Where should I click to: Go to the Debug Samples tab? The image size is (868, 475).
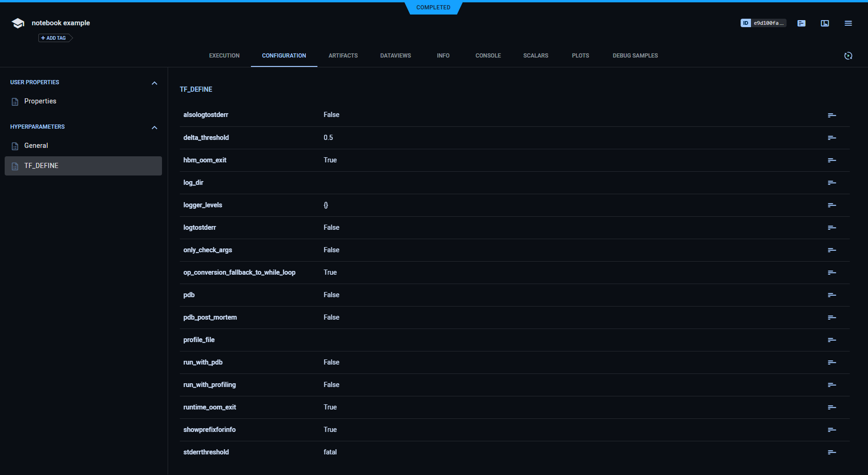click(x=635, y=56)
